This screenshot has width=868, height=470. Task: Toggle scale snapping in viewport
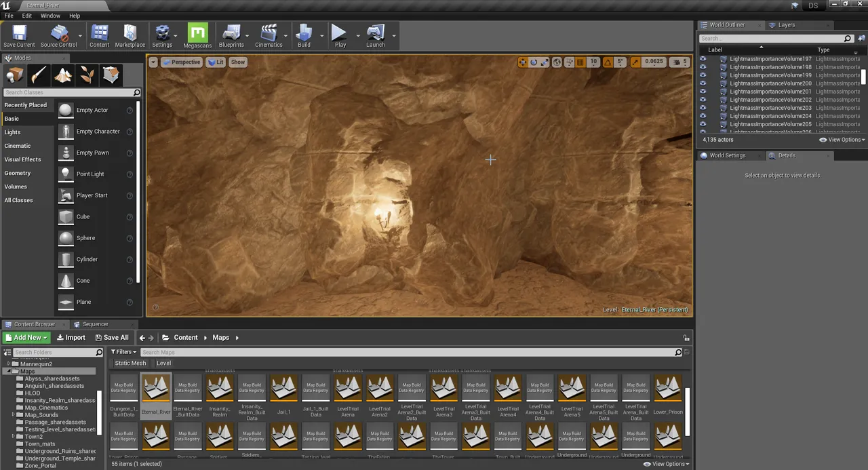(635, 62)
